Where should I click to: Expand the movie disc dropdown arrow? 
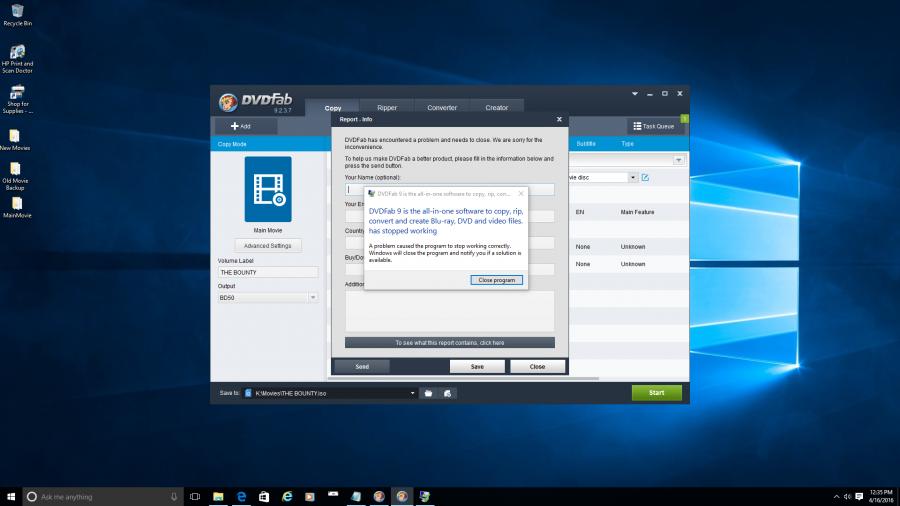coord(633,177)
